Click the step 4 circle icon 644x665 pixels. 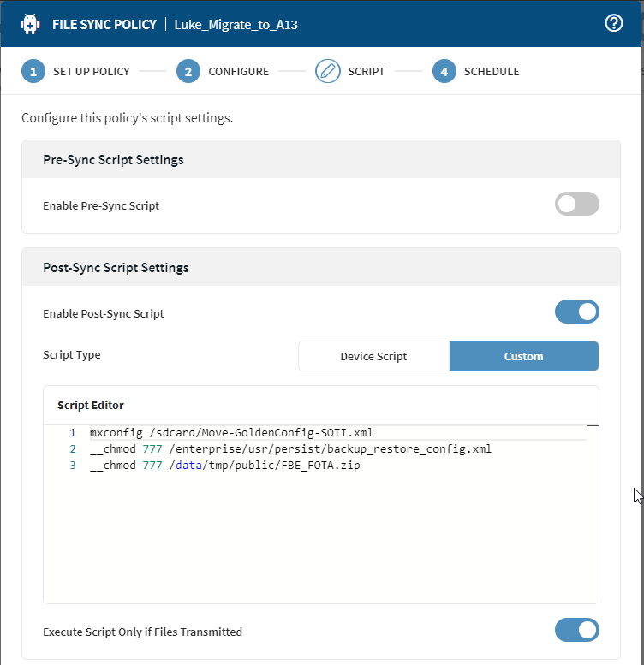pyautogui.click(x=444, y=71)
